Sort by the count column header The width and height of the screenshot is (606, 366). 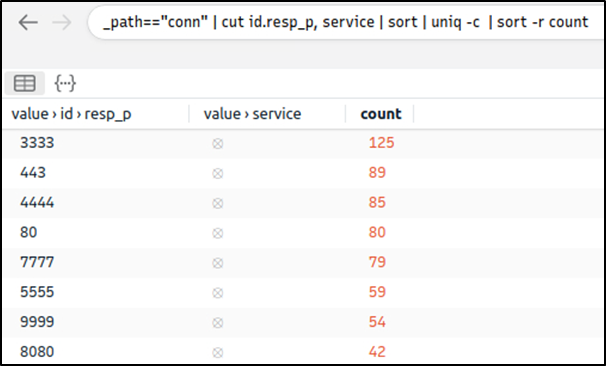(x=381, y=114)
